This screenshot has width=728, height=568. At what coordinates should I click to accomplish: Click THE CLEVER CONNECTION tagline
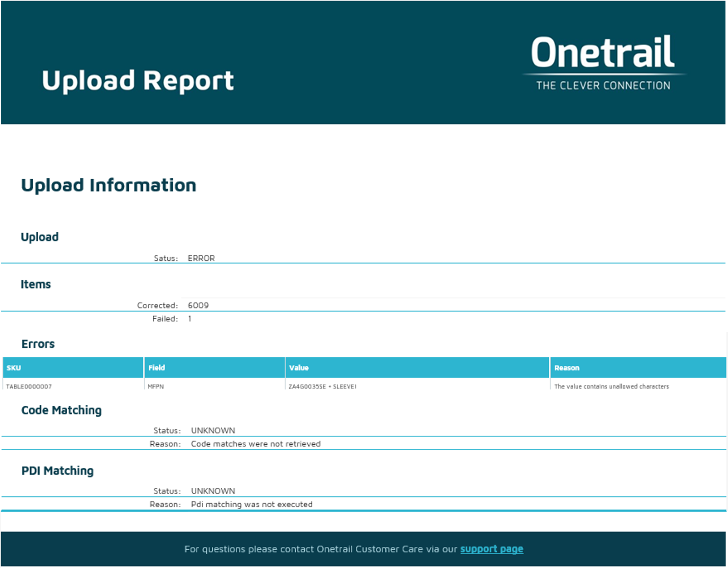[x=603, y=86]
